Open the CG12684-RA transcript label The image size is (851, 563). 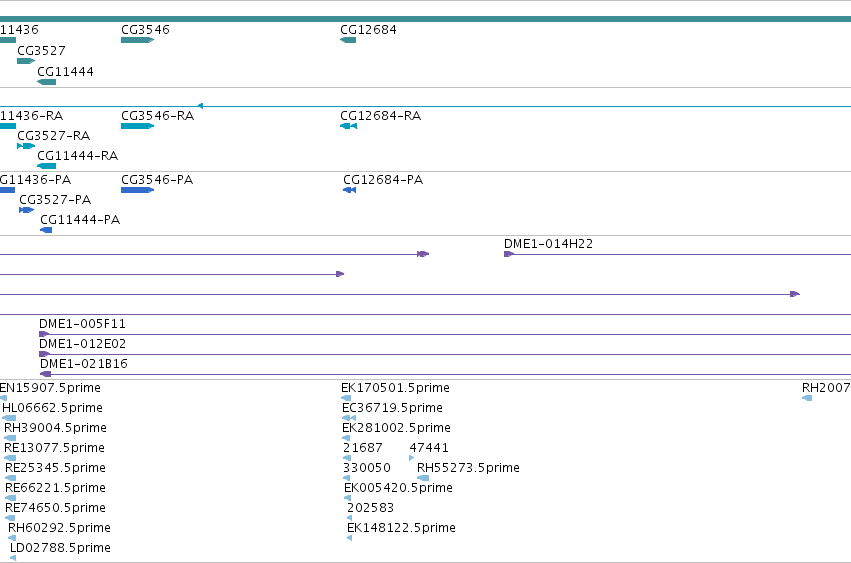pyautogui.click(x=380, y=116)
